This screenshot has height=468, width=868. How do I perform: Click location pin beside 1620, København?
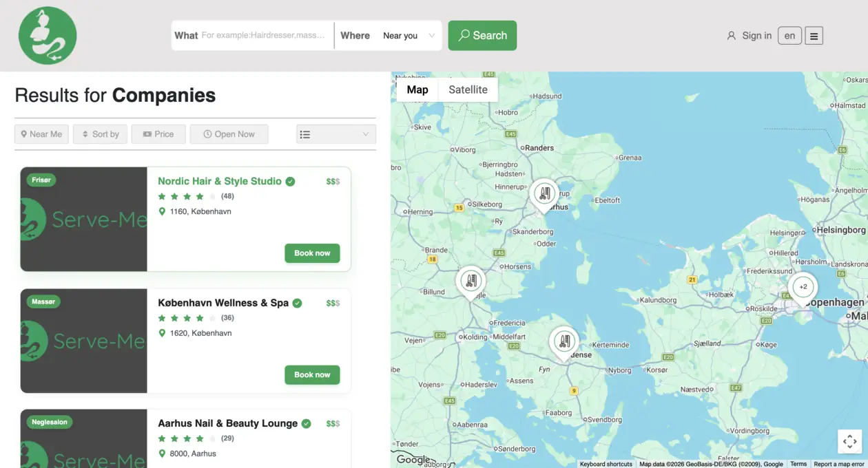pyautogui.click(x=162, y=333)
